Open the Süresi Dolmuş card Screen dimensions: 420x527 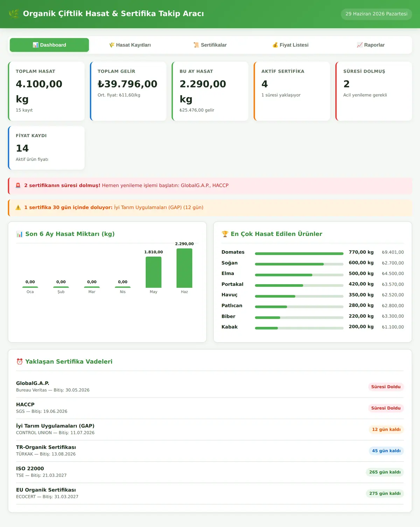click(x=374, y=91)
